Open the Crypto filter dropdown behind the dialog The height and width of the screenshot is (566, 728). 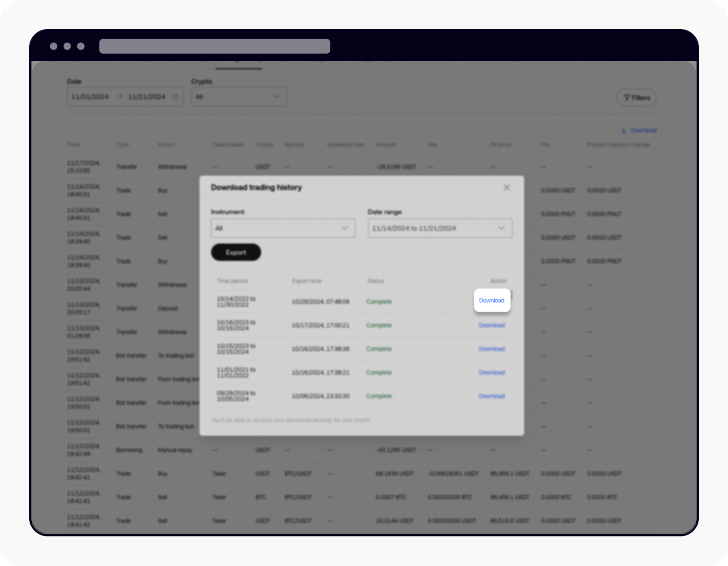[239, 96]
